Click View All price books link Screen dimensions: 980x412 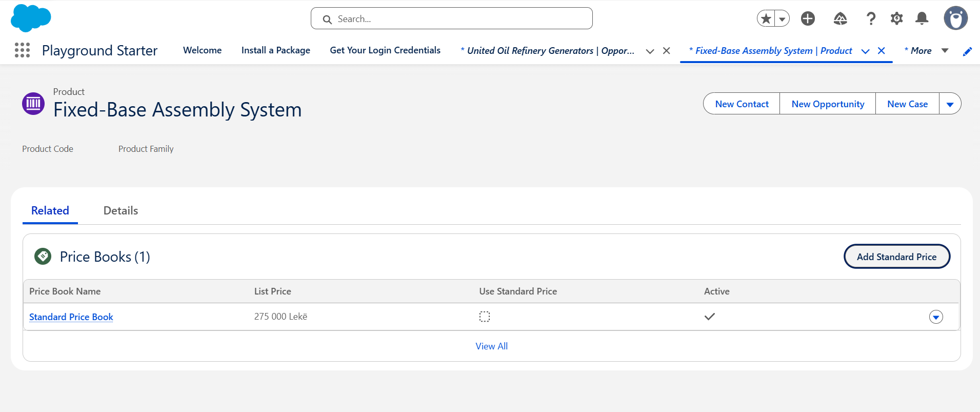491,346
